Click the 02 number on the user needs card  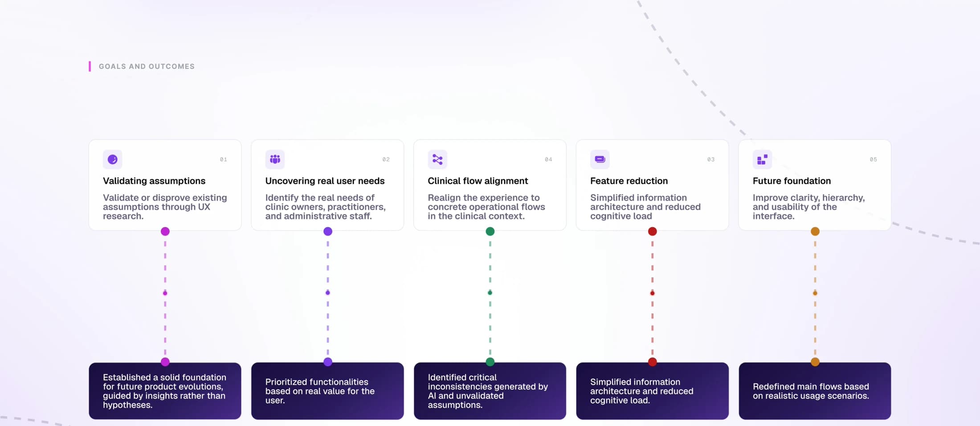386,159
